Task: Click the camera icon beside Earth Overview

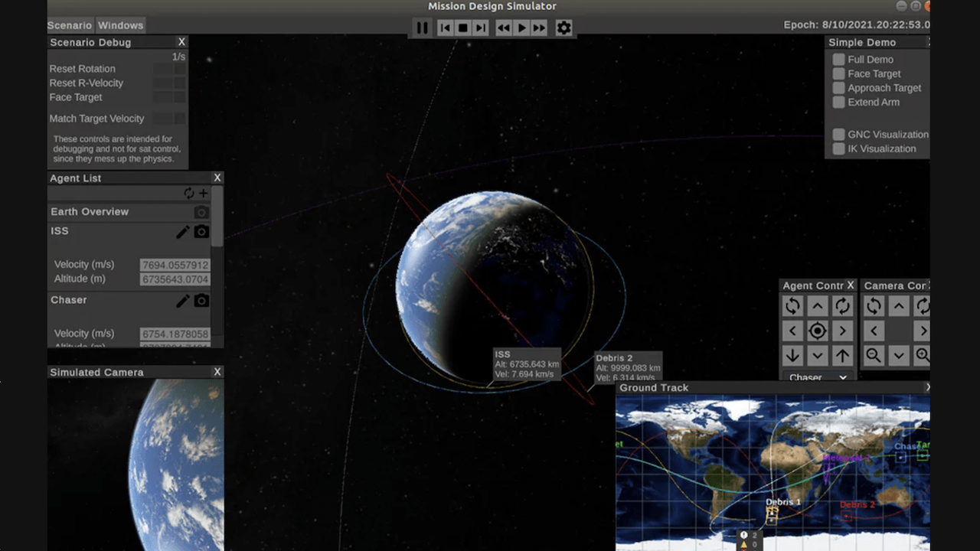Action: (201, 212)
